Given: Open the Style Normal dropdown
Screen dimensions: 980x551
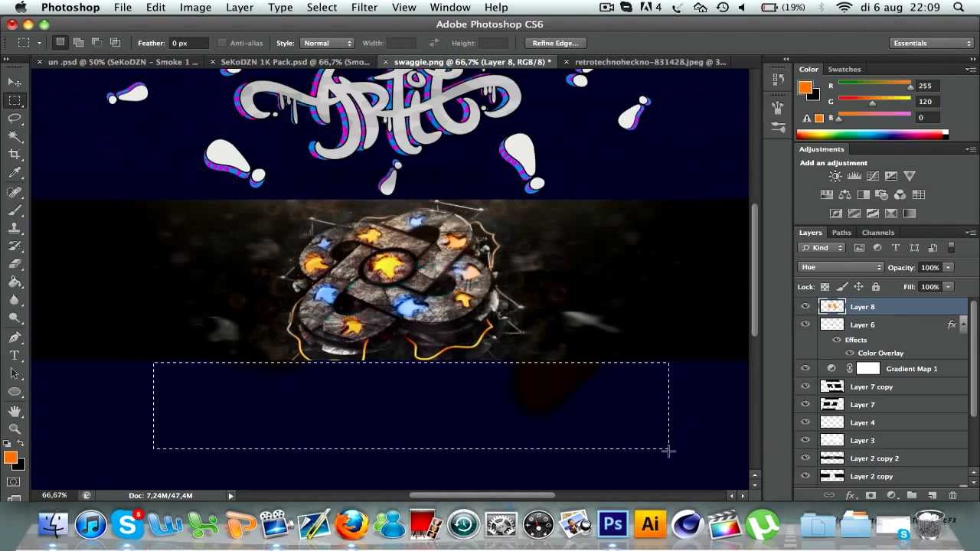Looking at the screenshot, I should [326, 43].
